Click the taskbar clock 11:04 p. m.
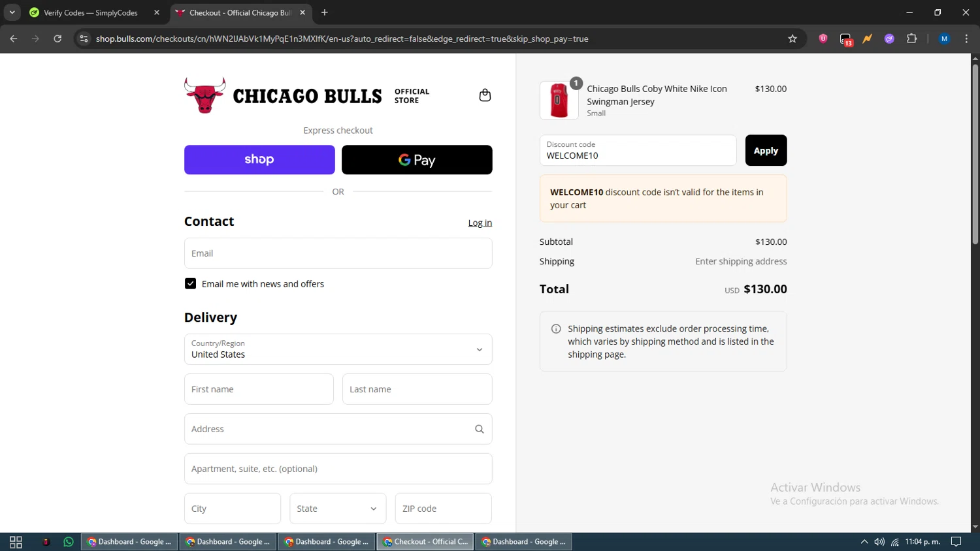This screenshot has height=551, width=980. click(x=923, y=542)
